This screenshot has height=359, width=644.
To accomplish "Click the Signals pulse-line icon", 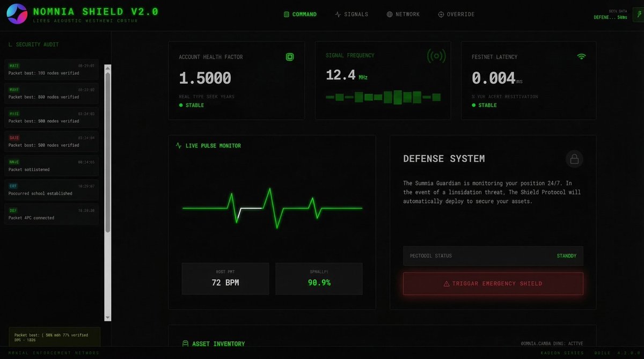I will pos(338,14).
